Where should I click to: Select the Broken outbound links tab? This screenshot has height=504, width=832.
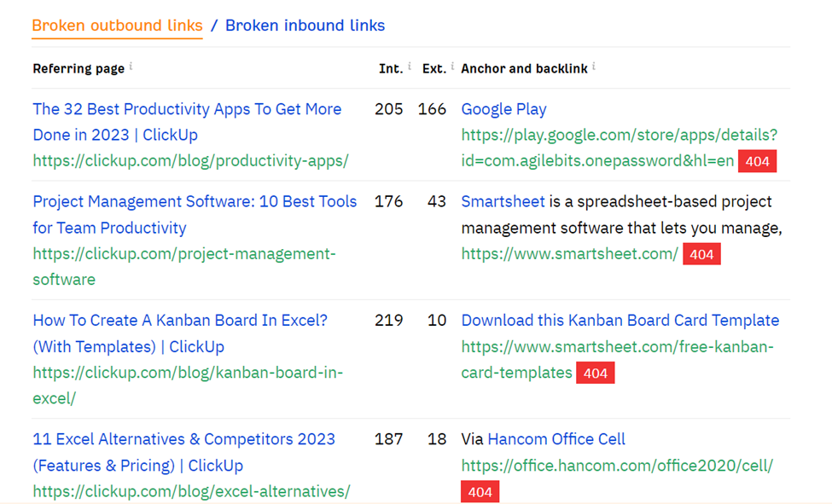pyautogui.click(x=117, y=26)
